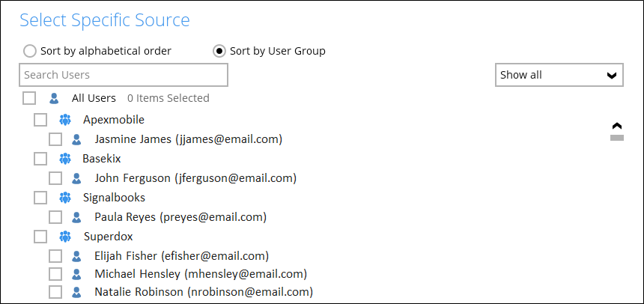
Task: Select Sort by User Group option
Action: 219,51
